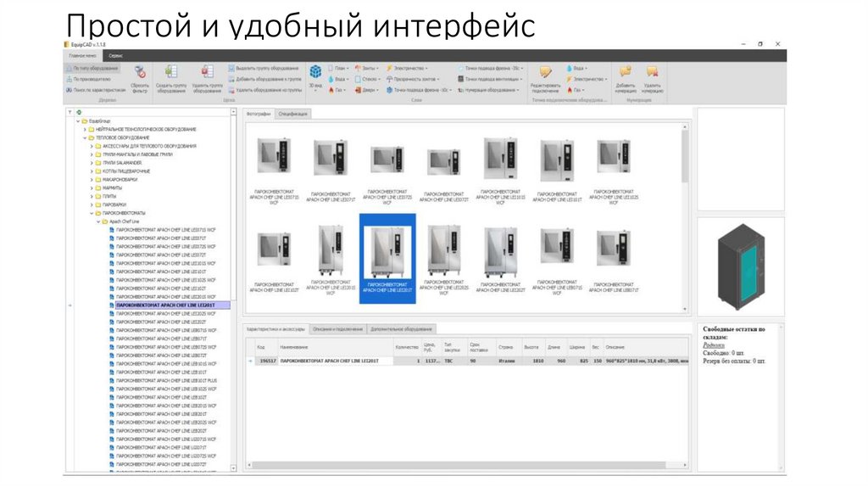Image resolution: width=868 pixels, height=487 pixels.
Task: Click the green refresh icon above the tree
Action: (79, 112)
